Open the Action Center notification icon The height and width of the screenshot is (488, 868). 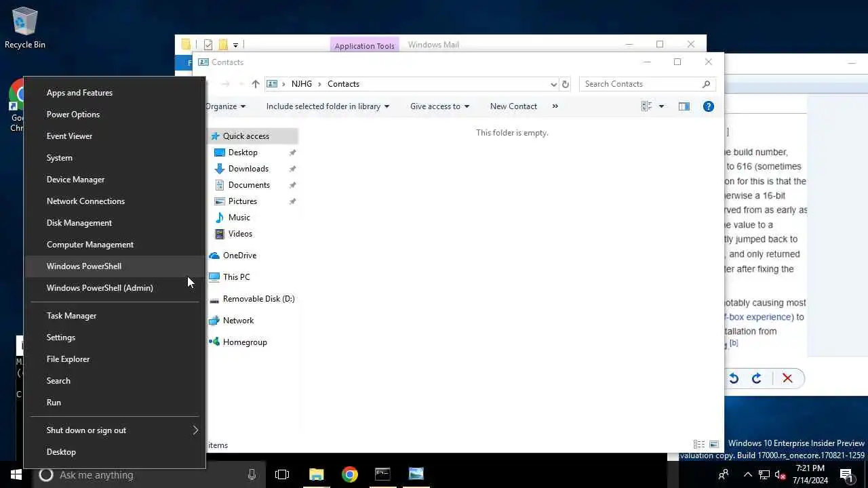(x=846, y=474)
